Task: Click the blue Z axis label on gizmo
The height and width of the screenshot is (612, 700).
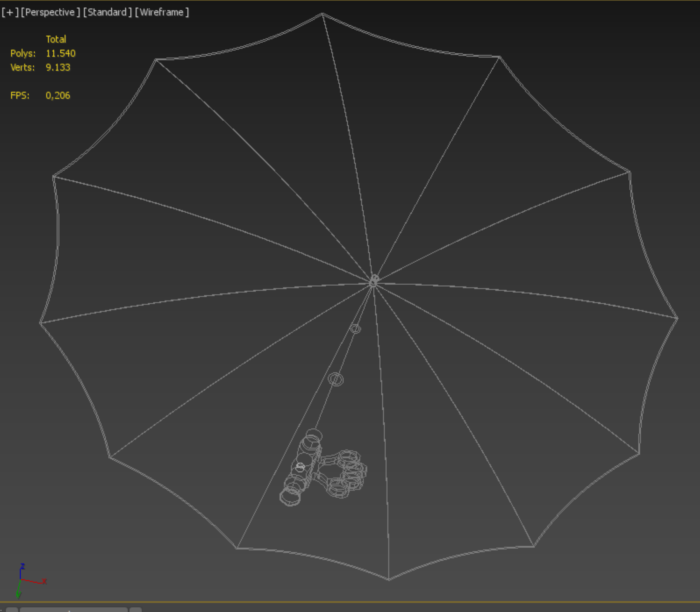Action: point(23,566)
